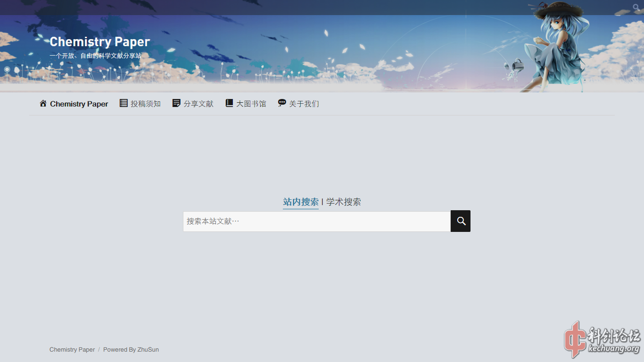Open the 大图书馆 menu item

click(x=251, y=104)
